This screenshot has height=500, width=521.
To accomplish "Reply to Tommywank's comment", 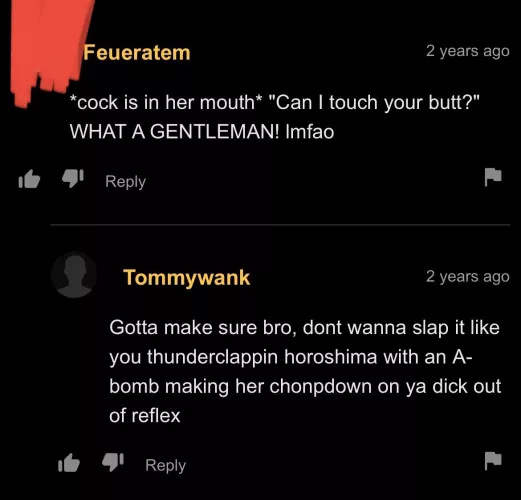I will coord(165,465).
